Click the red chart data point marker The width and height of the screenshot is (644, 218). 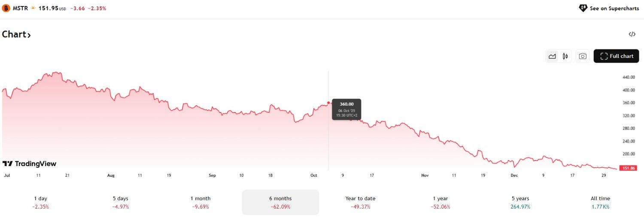[328, 103]
